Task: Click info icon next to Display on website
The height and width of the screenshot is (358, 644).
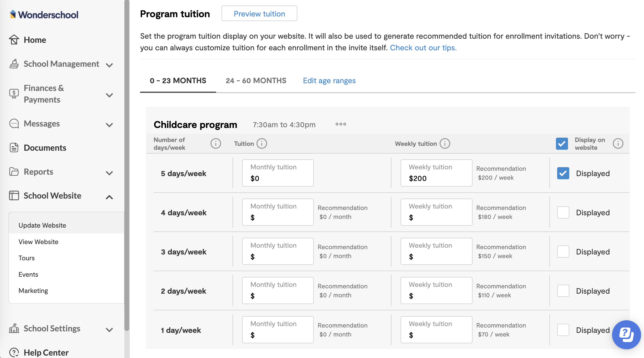Action: [618, 143]
